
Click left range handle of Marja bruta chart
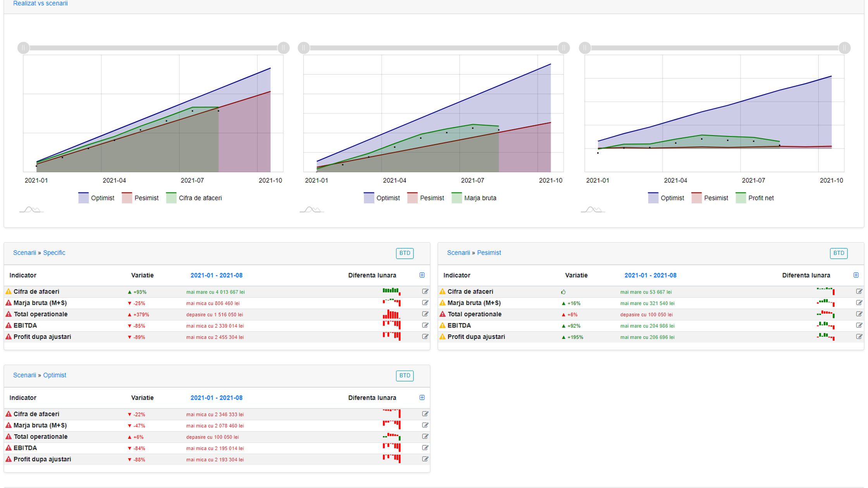pos(304,48)
